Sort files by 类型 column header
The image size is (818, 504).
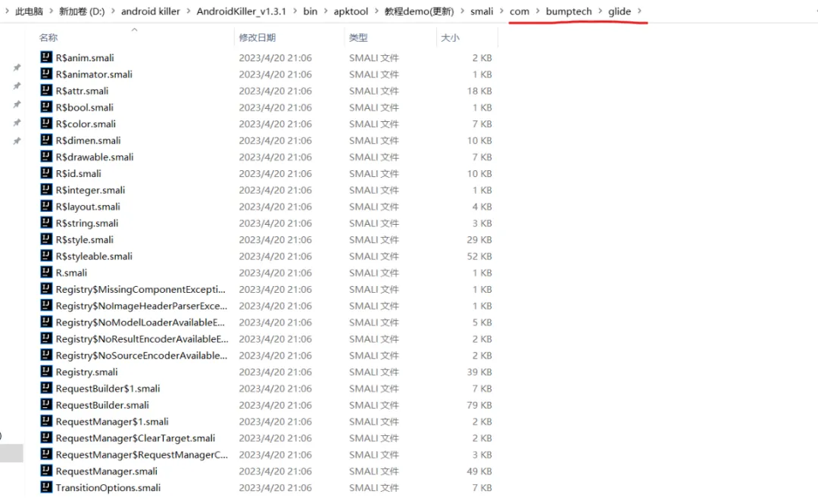(358, 38)
